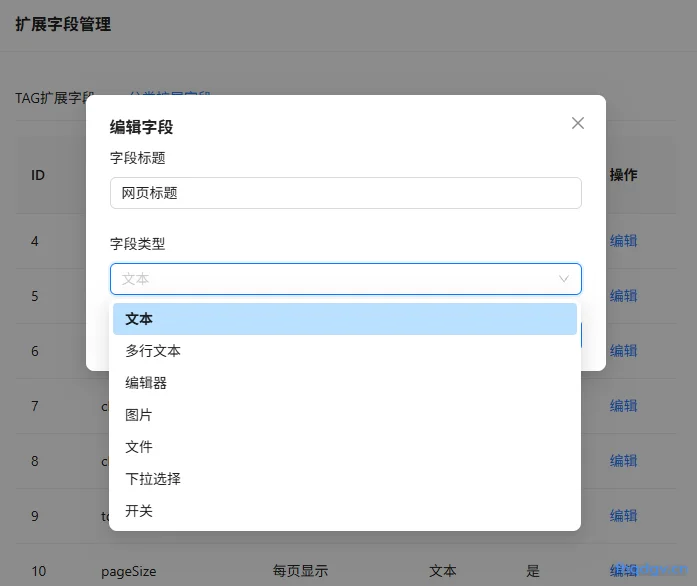
Task: Click 编辑 link in row 8
Action: (623, 461)
